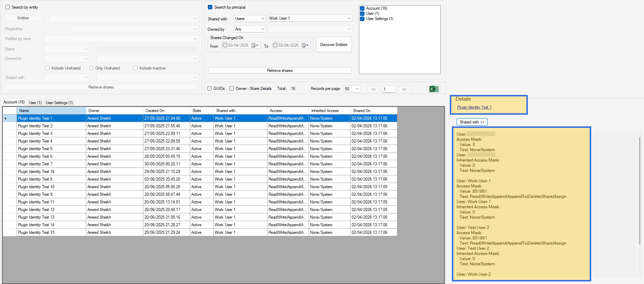Uncheck Search by principal
Image resolution: width=644 pixels, height=284 pixels.
click(210, 7)
